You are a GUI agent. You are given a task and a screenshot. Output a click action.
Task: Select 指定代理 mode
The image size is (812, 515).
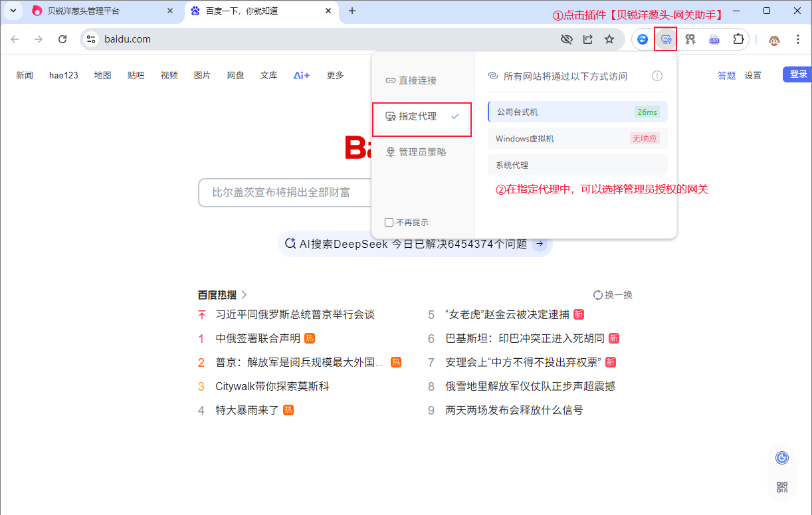422,116
